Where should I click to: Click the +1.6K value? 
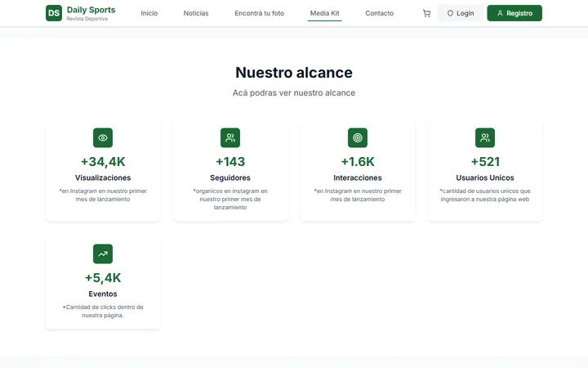[358, 162]
